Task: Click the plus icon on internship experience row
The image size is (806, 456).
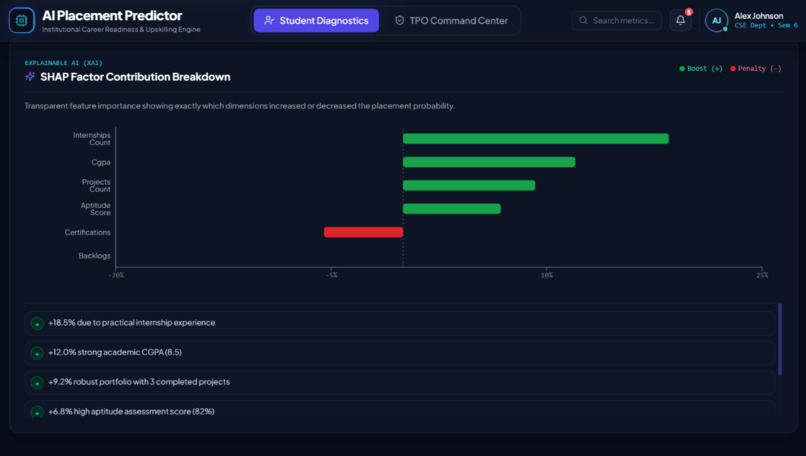Action: click(x=37, y=323)
